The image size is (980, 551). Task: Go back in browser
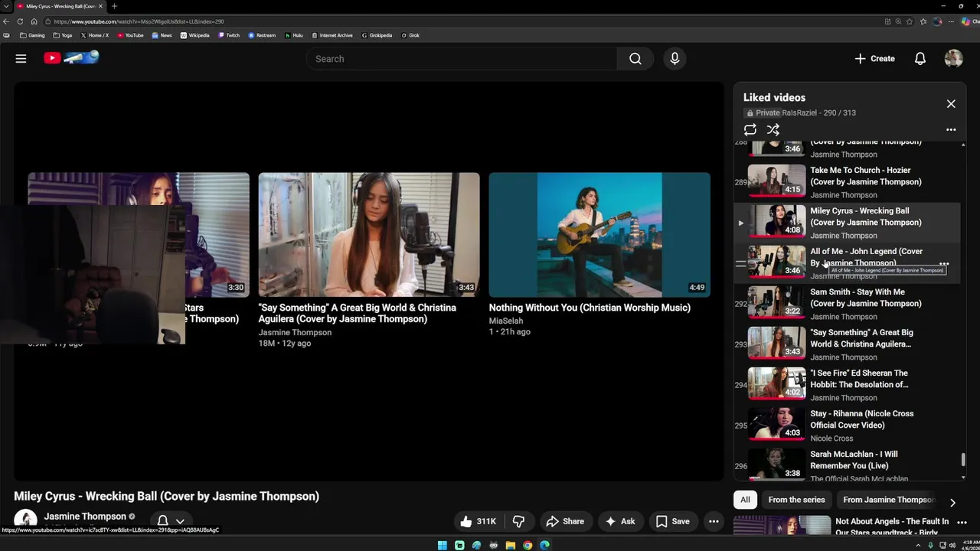click(6, 21)
